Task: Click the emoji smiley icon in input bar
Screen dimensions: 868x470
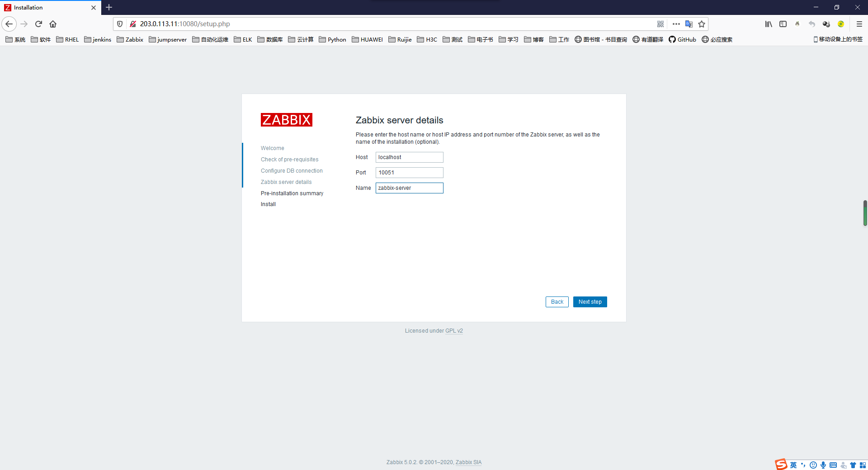Action: (x=813, y=465)
